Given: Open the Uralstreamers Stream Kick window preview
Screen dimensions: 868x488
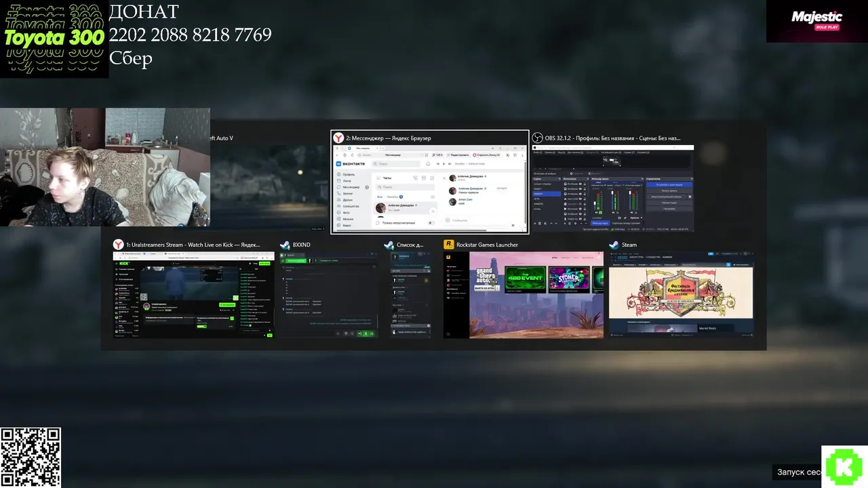Looking at the screenshot, I should click(193, 295).
